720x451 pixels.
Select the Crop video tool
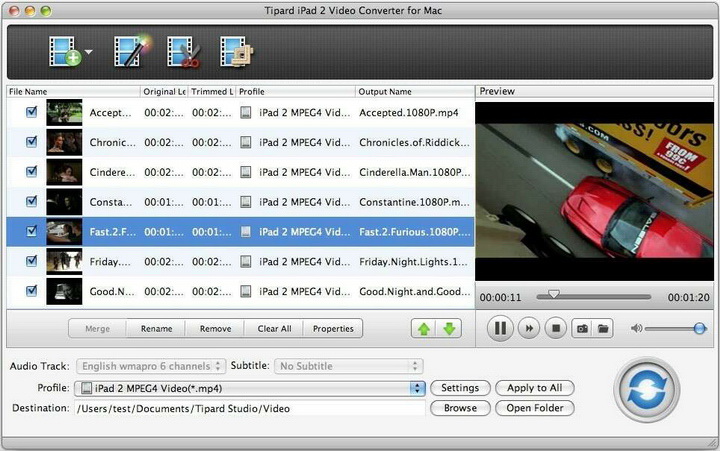point(236,52)
